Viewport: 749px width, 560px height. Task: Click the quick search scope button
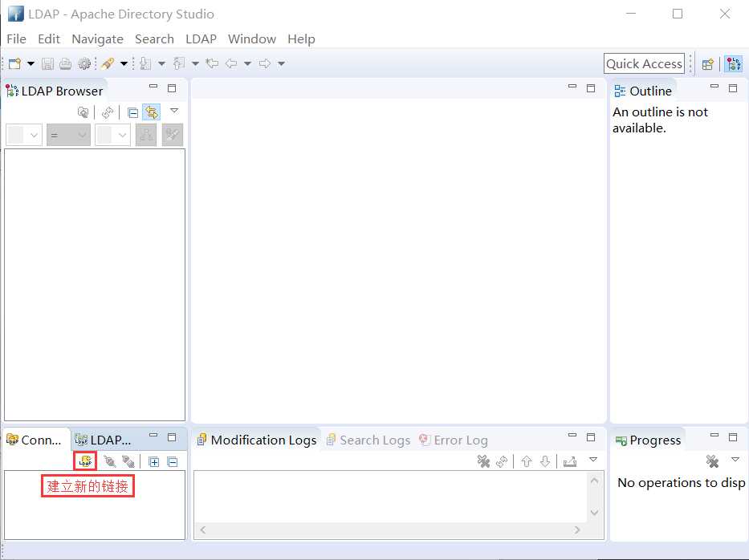click(145, 135)
